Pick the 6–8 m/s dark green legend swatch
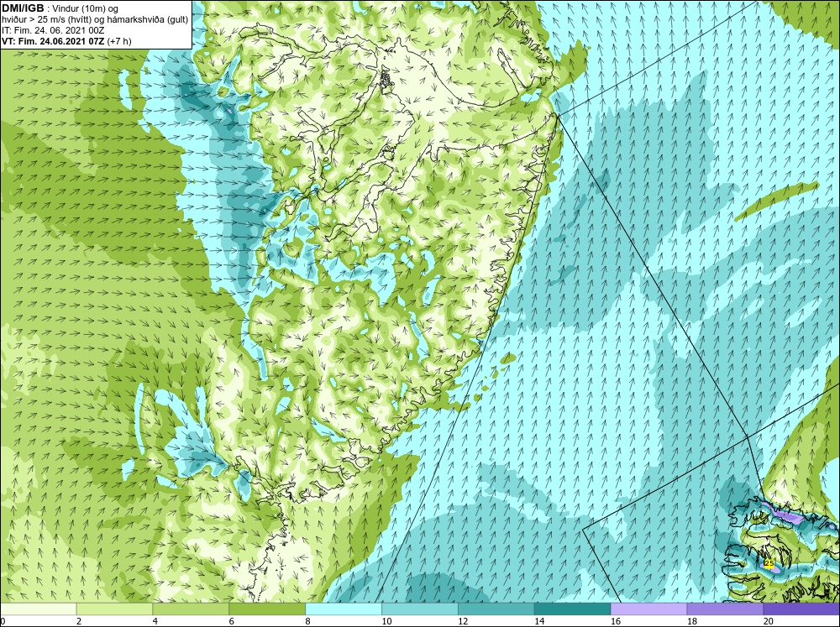This screenshot has height=627, width=840. point(267,609)
